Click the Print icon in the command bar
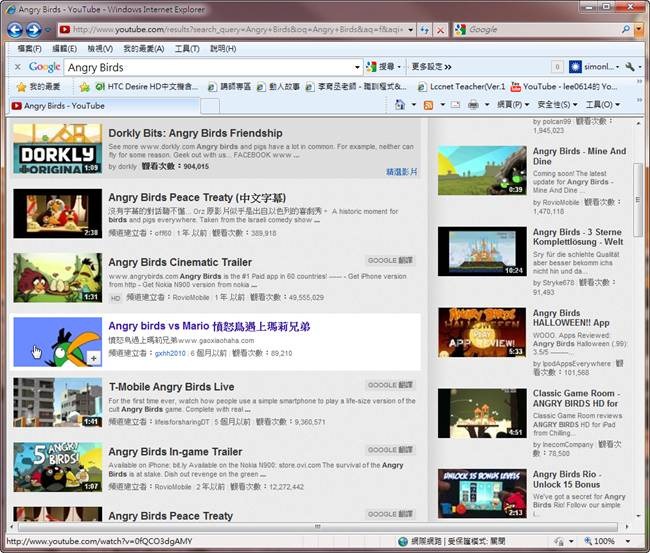Viewport: 650px width, 553px height. [473, 104]
